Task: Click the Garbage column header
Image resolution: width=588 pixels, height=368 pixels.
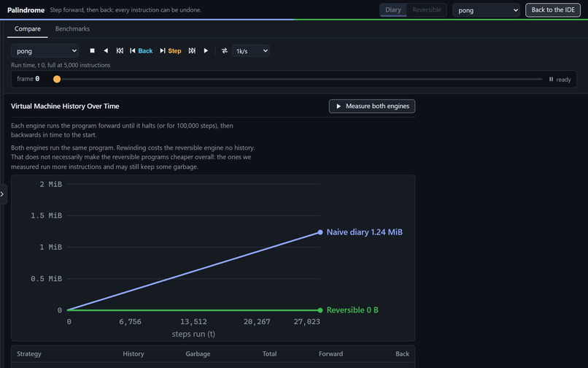Action: [x=198, y=353]
